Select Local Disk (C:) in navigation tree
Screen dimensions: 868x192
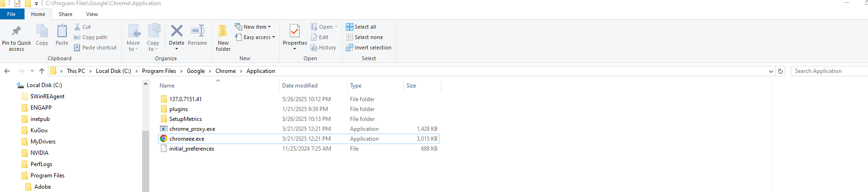(x=44, y=85)
